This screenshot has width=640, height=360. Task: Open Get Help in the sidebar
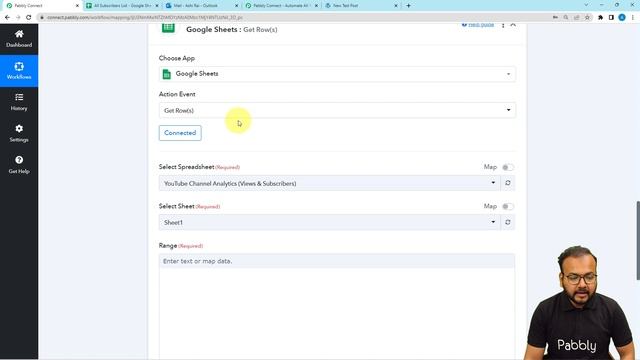click(19, 165)
